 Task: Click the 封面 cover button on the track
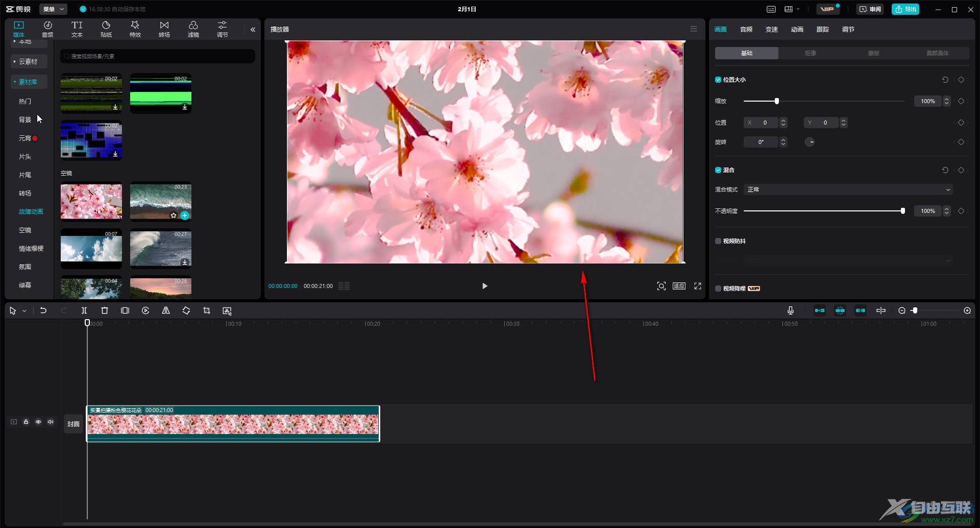point(73,424)
